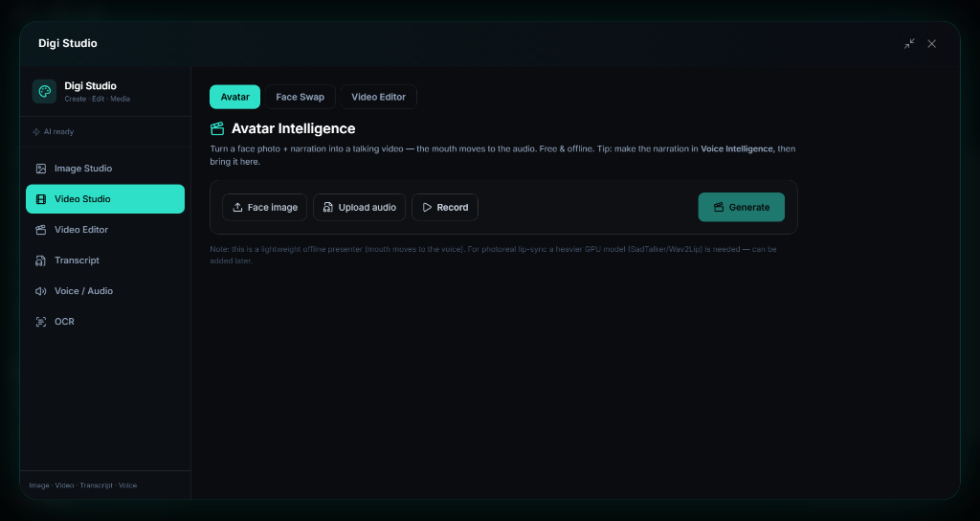Screen dimensions: 980x521
Task: Click the Upload audio button
Action: [x=360, y=207]
